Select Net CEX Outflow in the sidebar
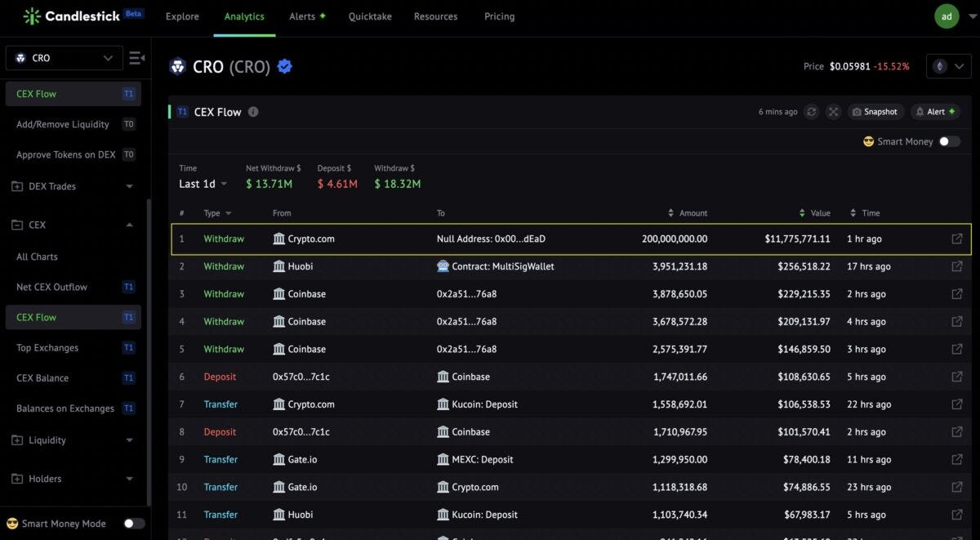This screenshot has width=980, height=540. 54,287
